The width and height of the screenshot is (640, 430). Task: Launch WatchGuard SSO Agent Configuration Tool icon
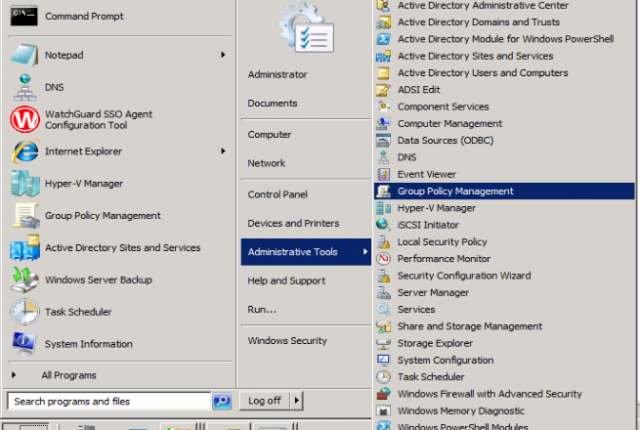click(25, 120)
